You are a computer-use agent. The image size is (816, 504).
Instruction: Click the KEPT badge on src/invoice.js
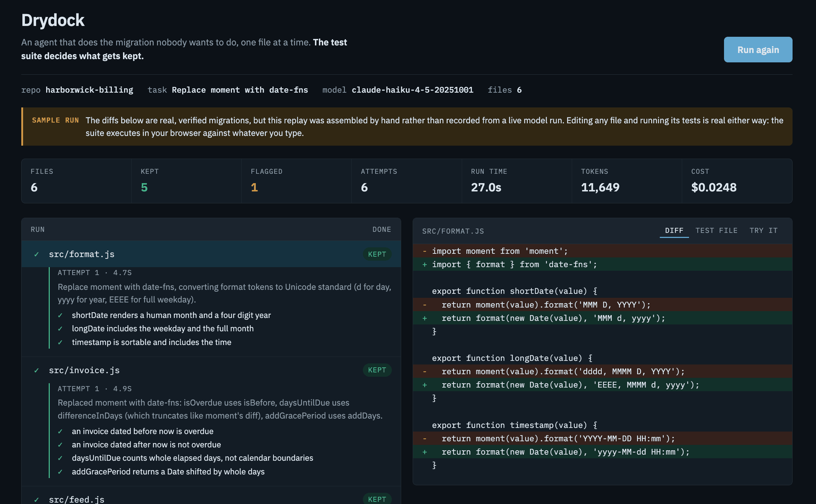377,370
